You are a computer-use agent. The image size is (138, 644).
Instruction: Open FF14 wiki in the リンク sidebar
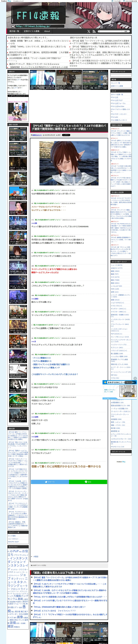pyautogui.click(x=114, y=117)
